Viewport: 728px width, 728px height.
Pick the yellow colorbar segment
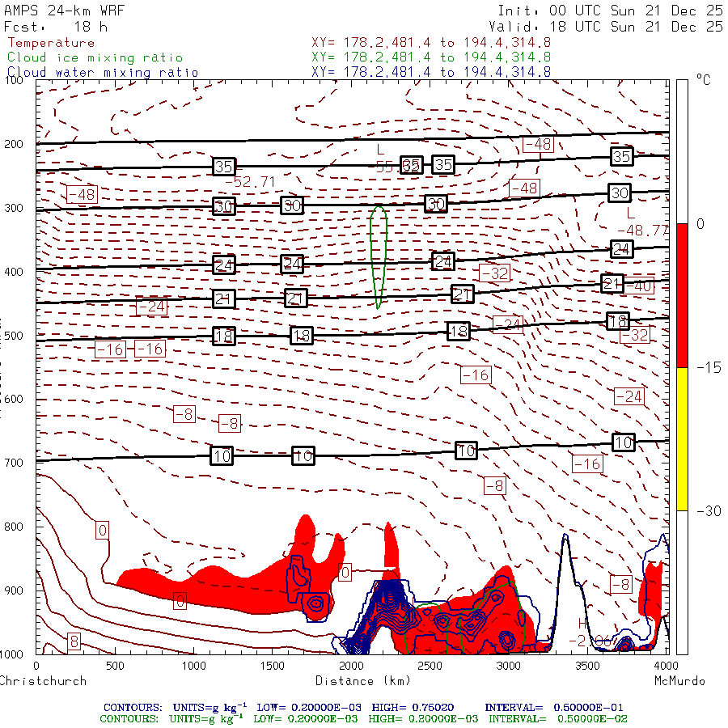[682, 438]
